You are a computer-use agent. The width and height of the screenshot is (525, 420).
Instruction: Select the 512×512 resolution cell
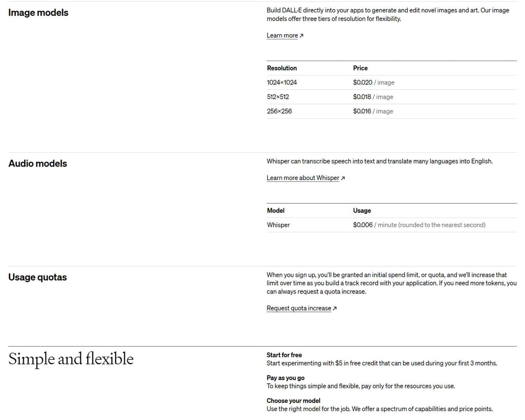tap(278, 97)
